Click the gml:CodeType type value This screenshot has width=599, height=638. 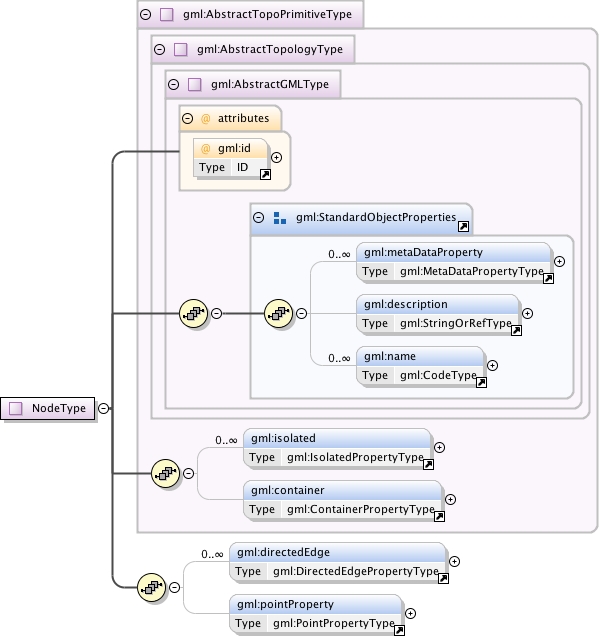click(438, 375)
